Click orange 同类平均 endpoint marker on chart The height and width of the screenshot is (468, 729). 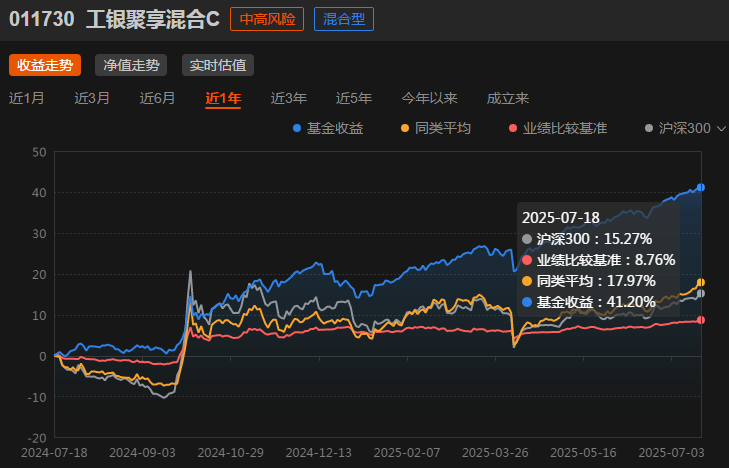pos(701,283)
